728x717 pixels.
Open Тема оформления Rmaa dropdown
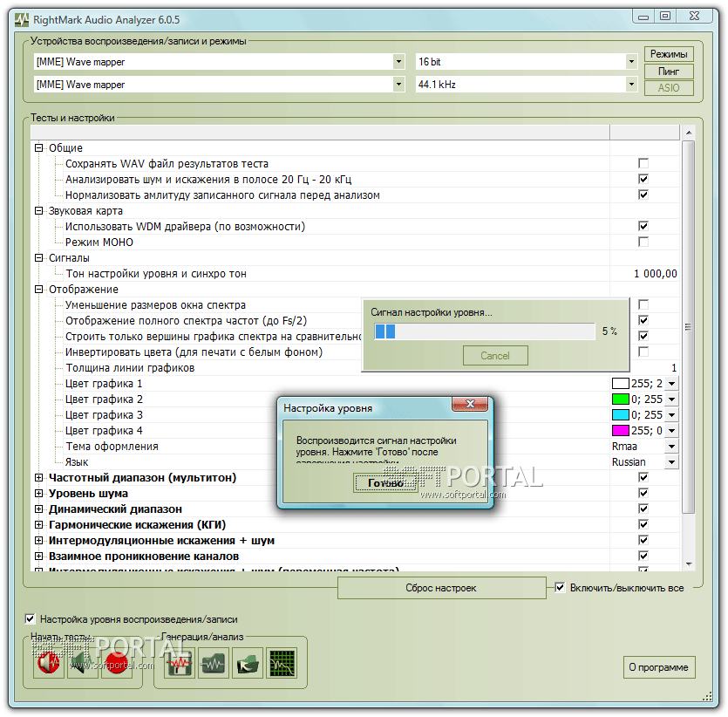click(672, 447)
